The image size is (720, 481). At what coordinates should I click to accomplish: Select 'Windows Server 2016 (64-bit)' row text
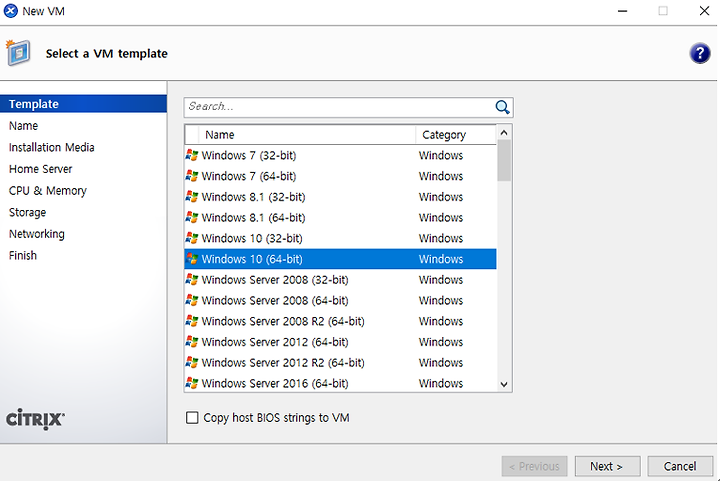tap(275, 383)
